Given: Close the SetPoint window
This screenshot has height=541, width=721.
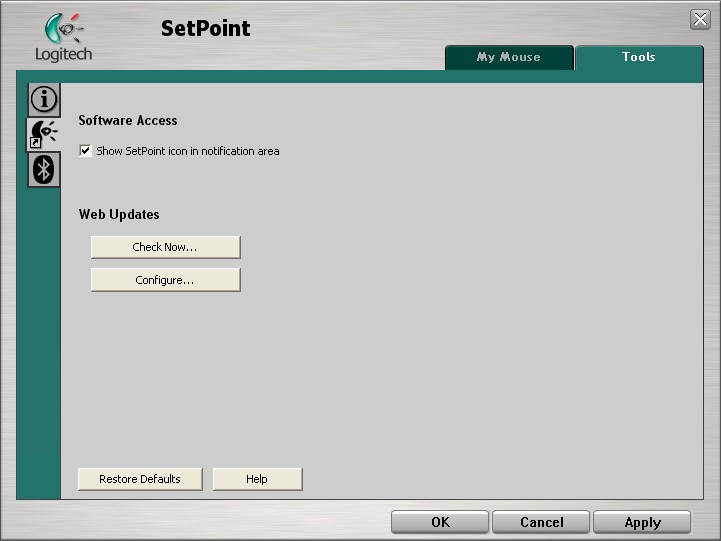Looking at the screenshot, I should click(x=700, y=20).
